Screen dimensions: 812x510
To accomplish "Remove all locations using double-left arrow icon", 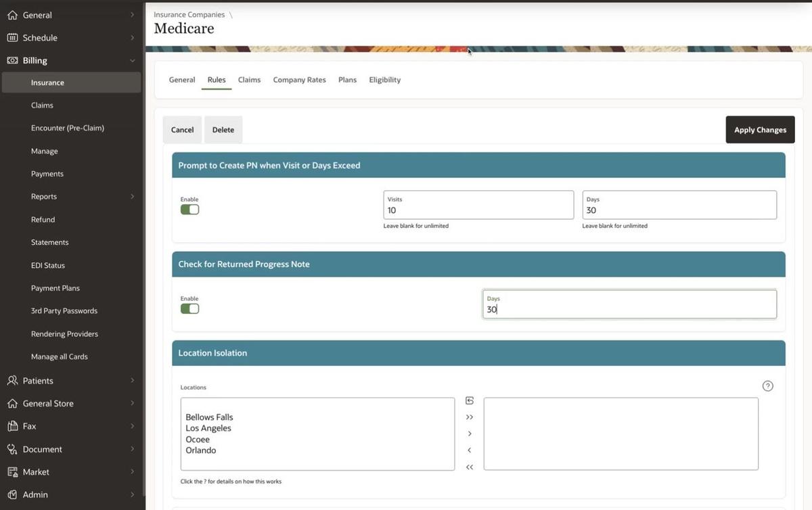I will (469, 466).
